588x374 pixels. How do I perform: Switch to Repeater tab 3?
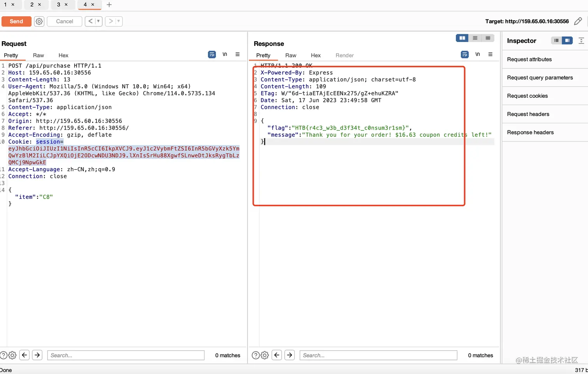(x=58, y=5)
